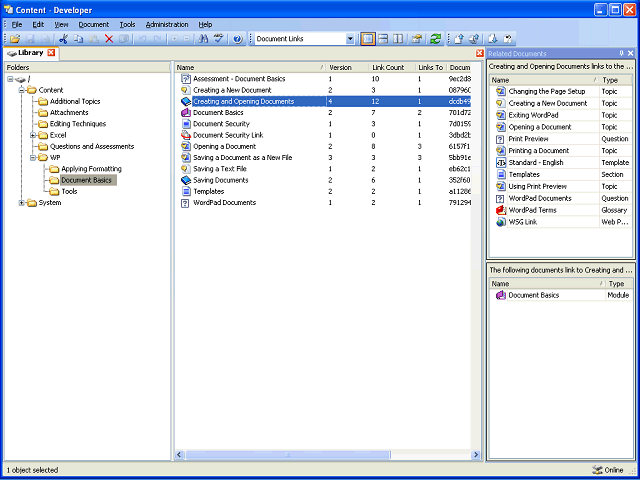640x480 pixels.
Task: Sort by the Links To column header
Action: coord(431,67)
